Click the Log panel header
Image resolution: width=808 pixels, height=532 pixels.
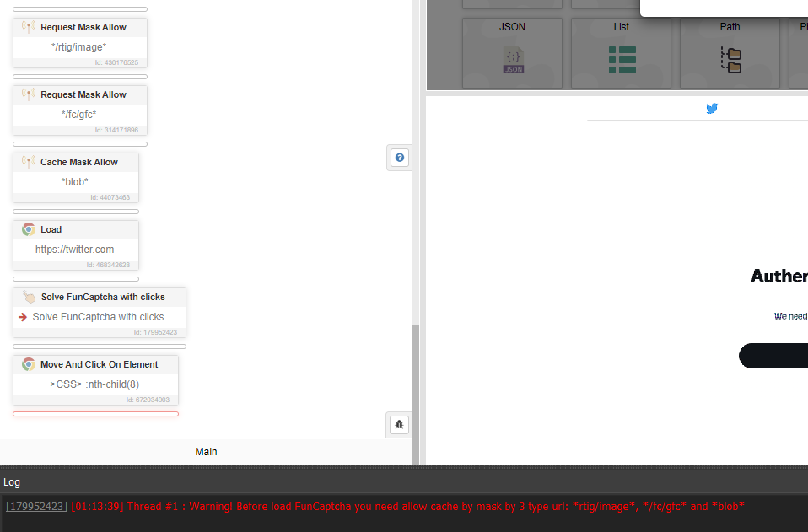pos(12,482)
